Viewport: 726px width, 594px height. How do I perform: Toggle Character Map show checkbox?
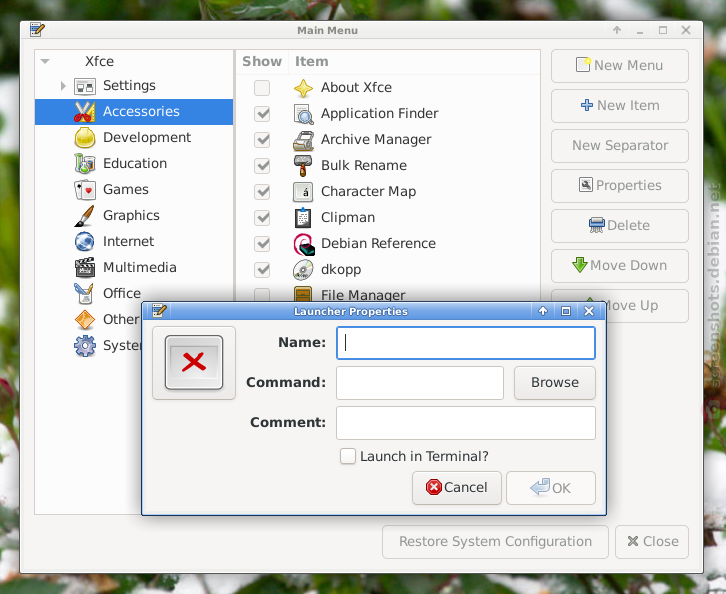click(262, 192)
